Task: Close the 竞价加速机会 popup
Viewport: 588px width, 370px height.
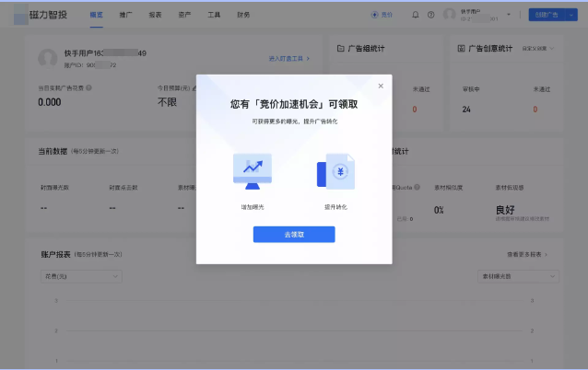Action: [381, 87]
